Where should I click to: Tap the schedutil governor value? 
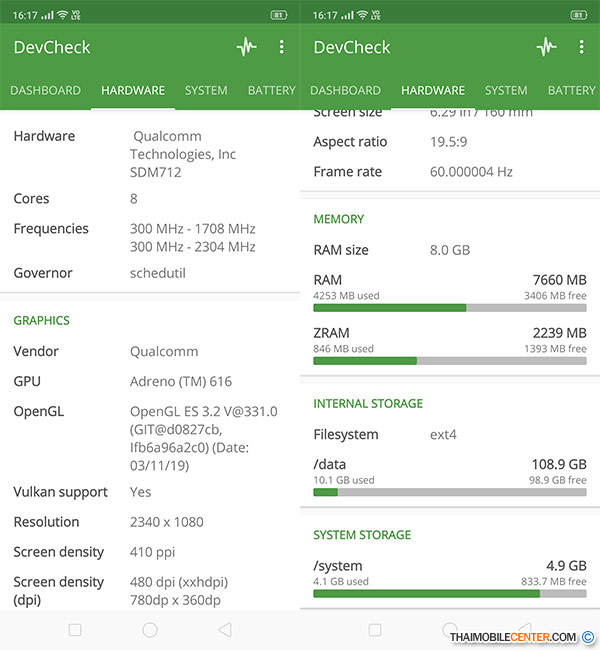tap(158, 273)
